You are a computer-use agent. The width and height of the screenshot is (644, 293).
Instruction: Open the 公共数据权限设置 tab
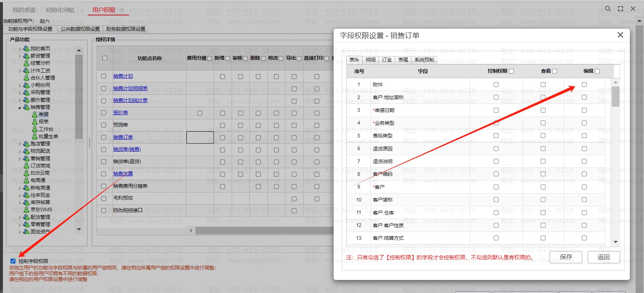[80, 29]
